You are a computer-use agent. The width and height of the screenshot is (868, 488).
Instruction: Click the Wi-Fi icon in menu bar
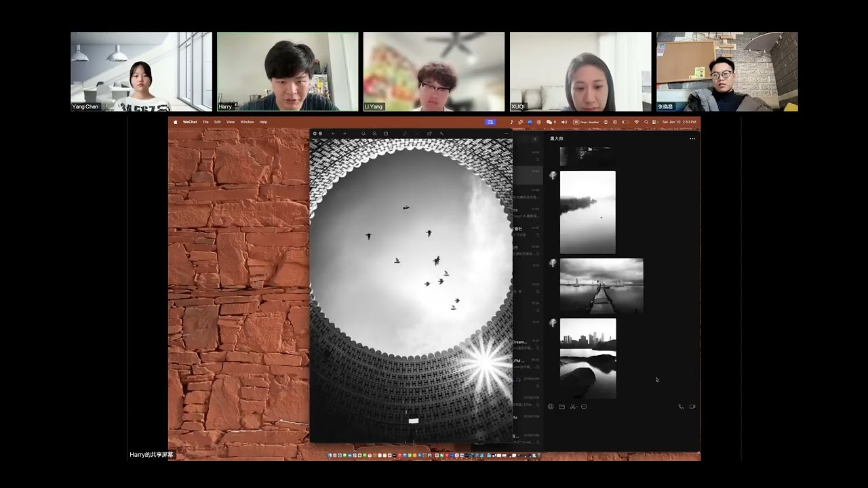click(x=637, y=122)
